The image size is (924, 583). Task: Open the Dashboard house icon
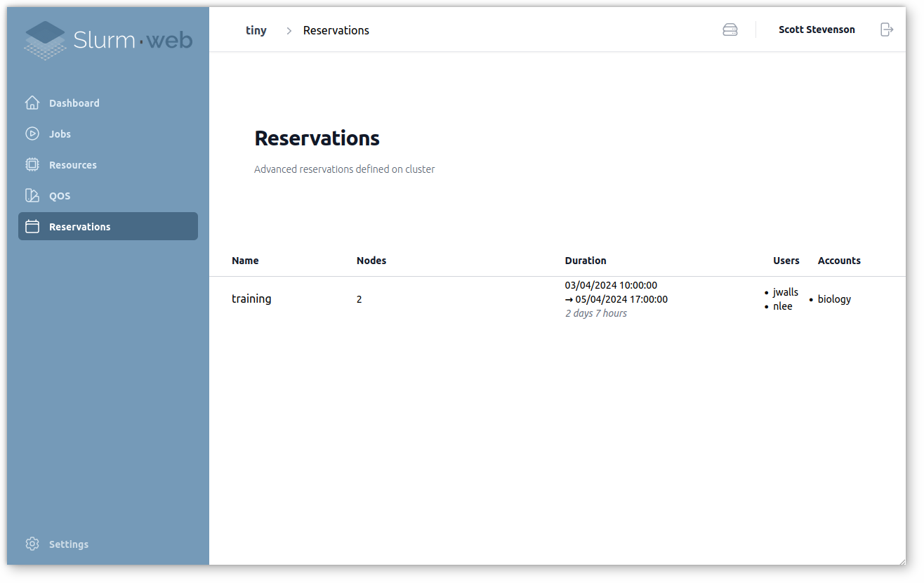pos(32,103)
